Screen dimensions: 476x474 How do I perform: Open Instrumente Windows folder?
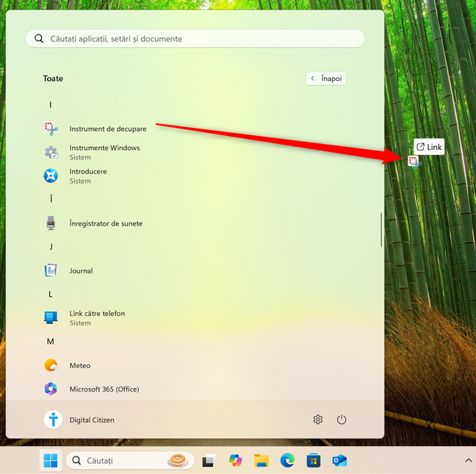pyautogui.click(x=104, y=152)
